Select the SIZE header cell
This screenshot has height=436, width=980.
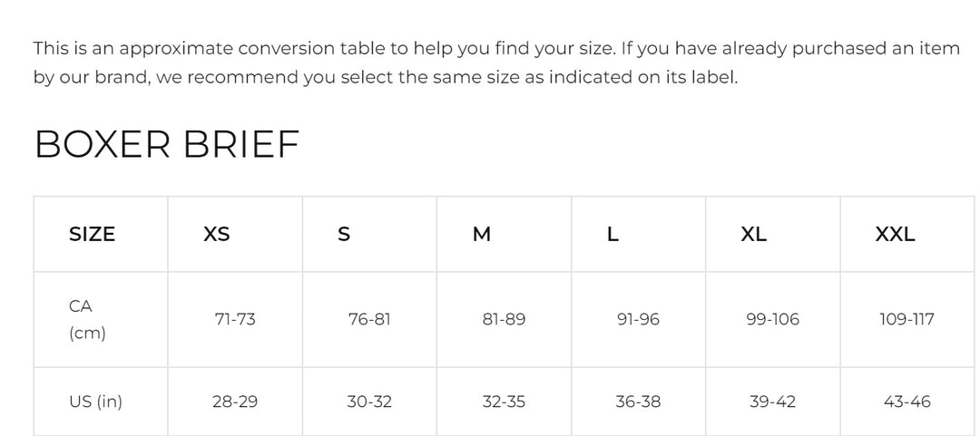click(93, 234)
